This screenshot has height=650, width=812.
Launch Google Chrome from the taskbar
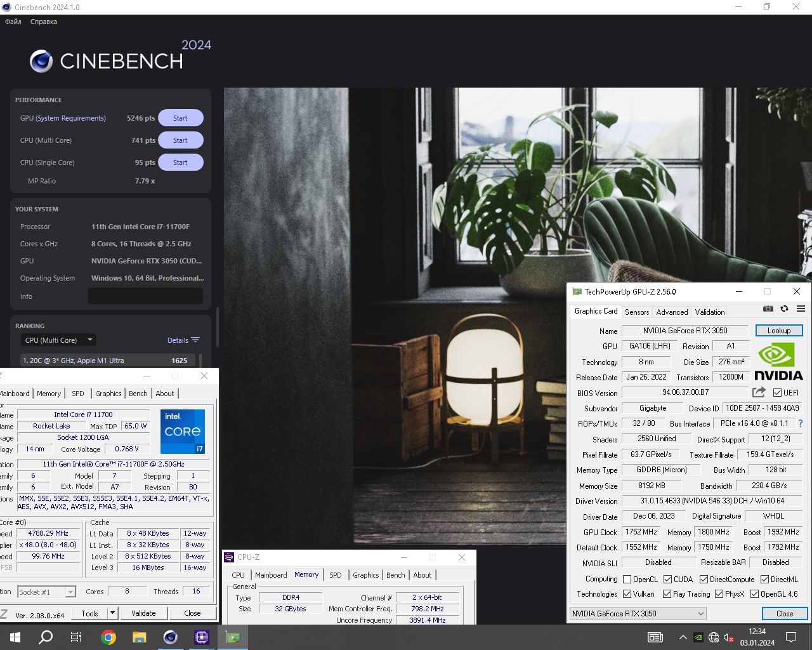pos(108,637)
